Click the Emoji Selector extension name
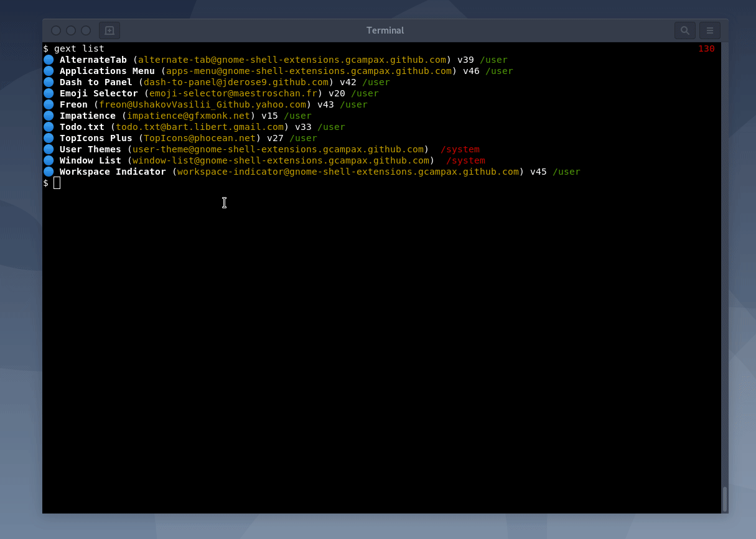 click(99, 94)
